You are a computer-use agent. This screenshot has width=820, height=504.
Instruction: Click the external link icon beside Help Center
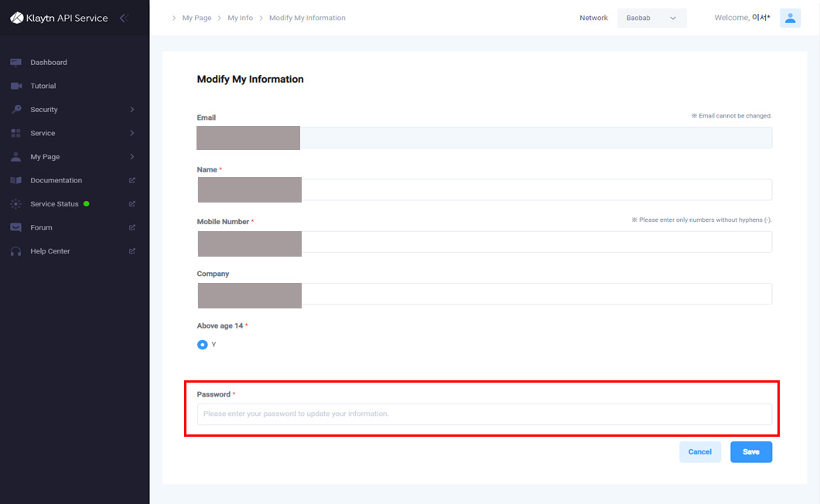[x=132, y=251]
